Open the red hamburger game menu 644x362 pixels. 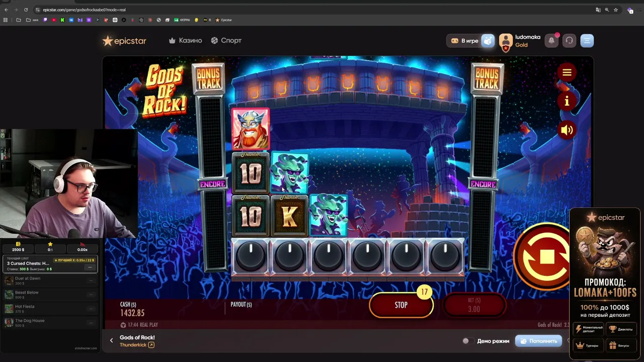(x=567, y=73)
